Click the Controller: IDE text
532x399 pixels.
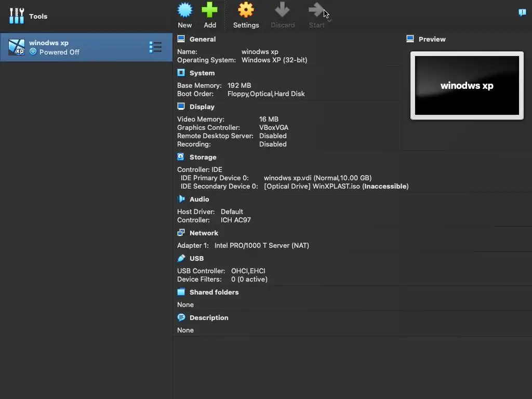click(199, 170)
